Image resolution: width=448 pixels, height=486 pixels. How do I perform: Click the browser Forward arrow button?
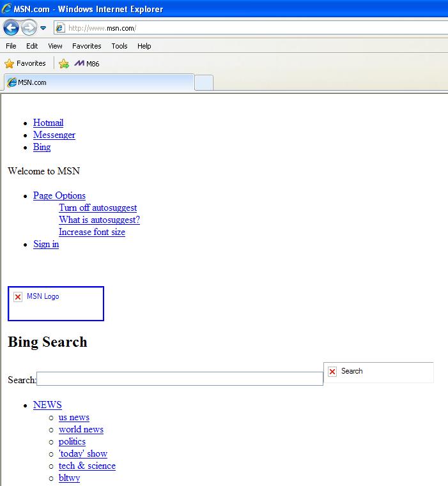(29, 28)
